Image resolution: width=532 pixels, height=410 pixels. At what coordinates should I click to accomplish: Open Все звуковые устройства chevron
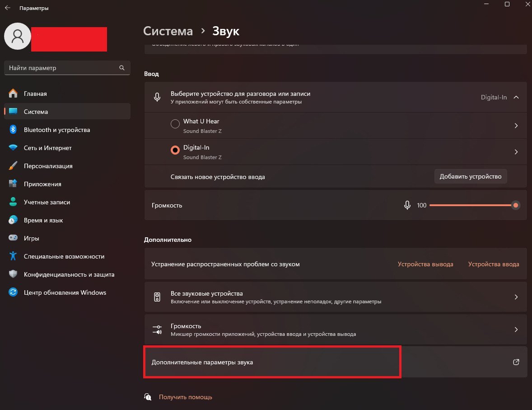point(516,297)
